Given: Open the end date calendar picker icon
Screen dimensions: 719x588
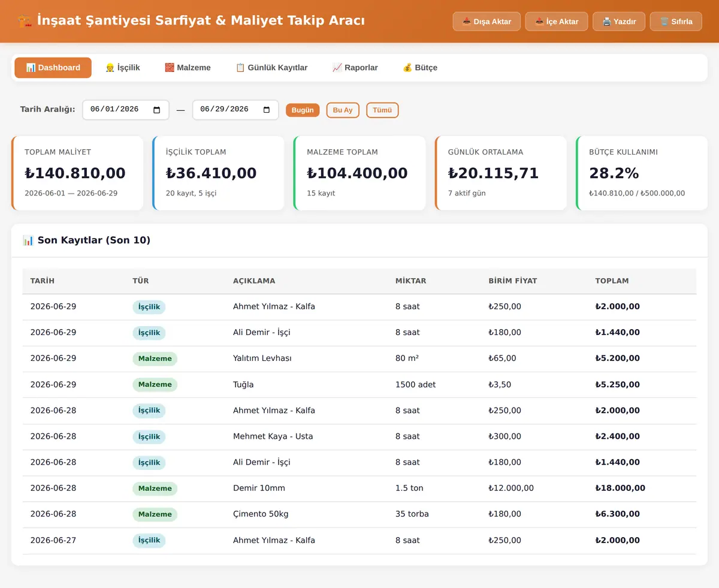Looking at the screenshot, I should (267, 110).
